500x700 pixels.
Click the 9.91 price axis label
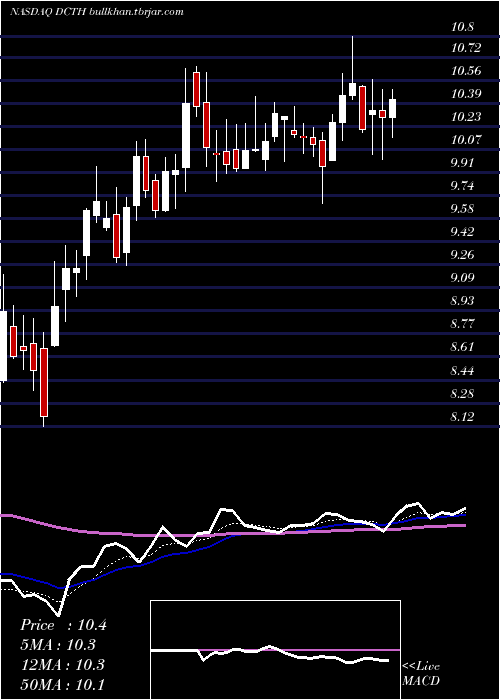click(x=462, y=162)
